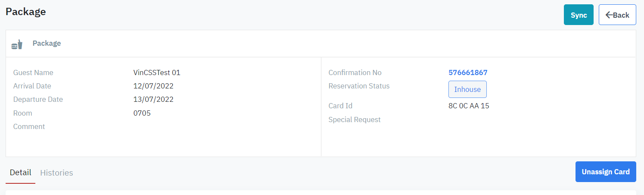
Task: Click the back arrow icon
Action: pyautogui.click(x=609, y=15)
